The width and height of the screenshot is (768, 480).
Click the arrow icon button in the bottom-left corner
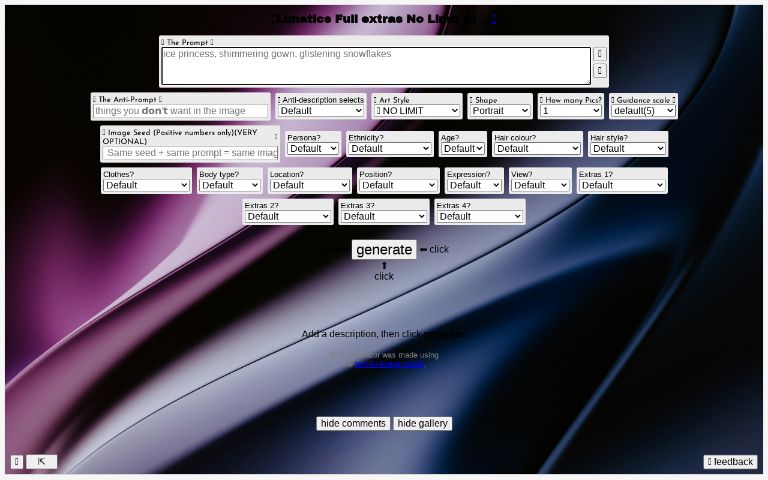[x=42, y=461]
